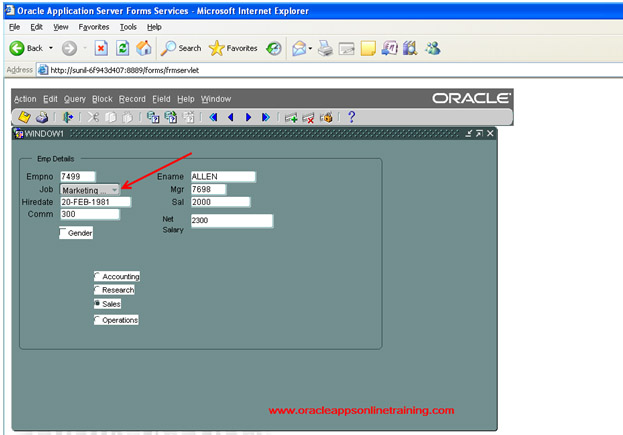The width and height of the screenshot is (623, 435).
Task: Open the Record menu
Action: click(x=132, y=99)
